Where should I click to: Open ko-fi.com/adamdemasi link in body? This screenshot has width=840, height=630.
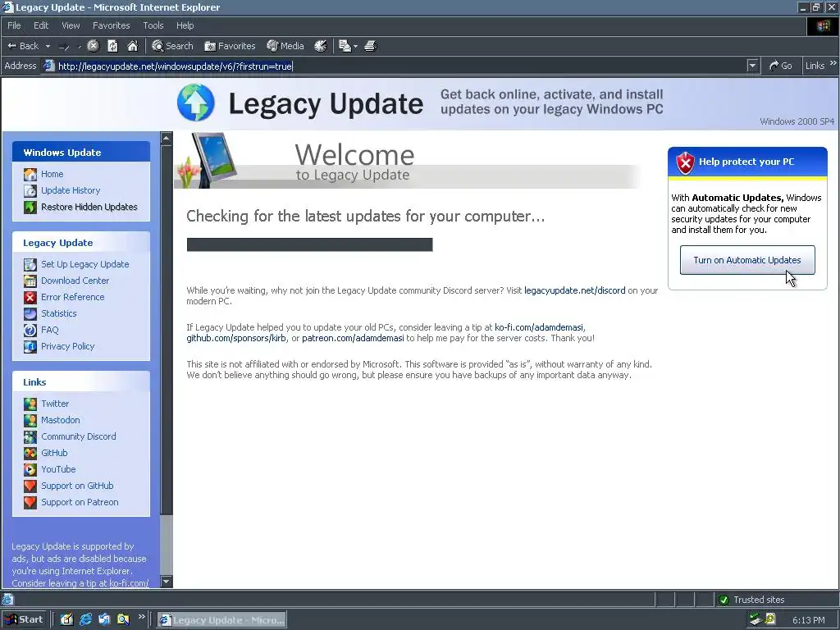(539, 327)
